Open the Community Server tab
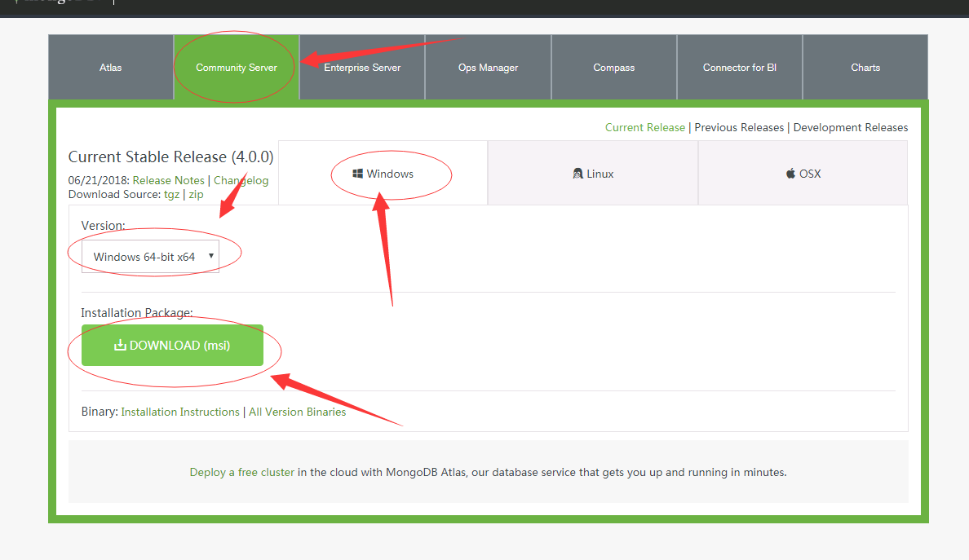The image size is (969, 560). coord(236,68)
